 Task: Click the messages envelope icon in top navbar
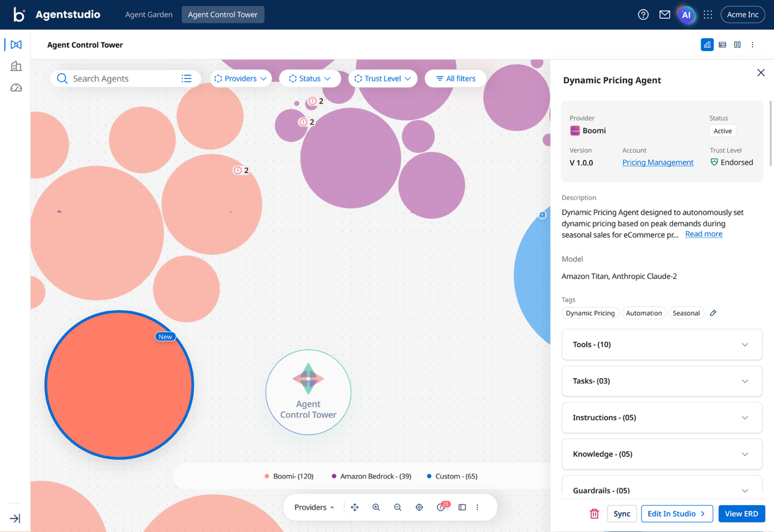click(x=665, y=15)
